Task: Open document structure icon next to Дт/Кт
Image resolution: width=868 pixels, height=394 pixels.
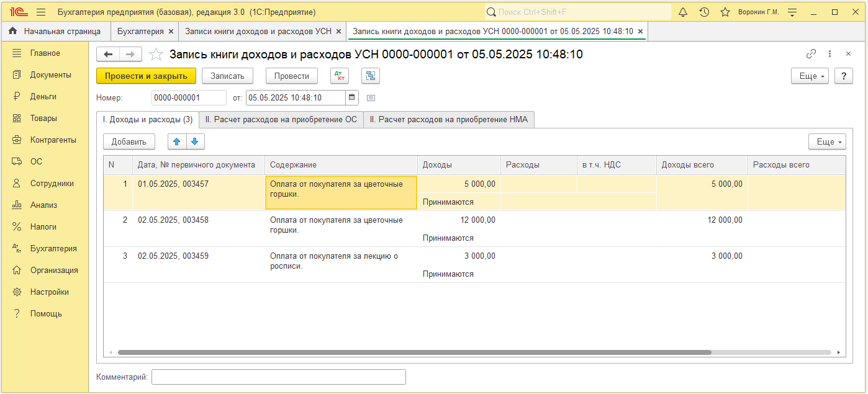Action: [x=371, y=76]
